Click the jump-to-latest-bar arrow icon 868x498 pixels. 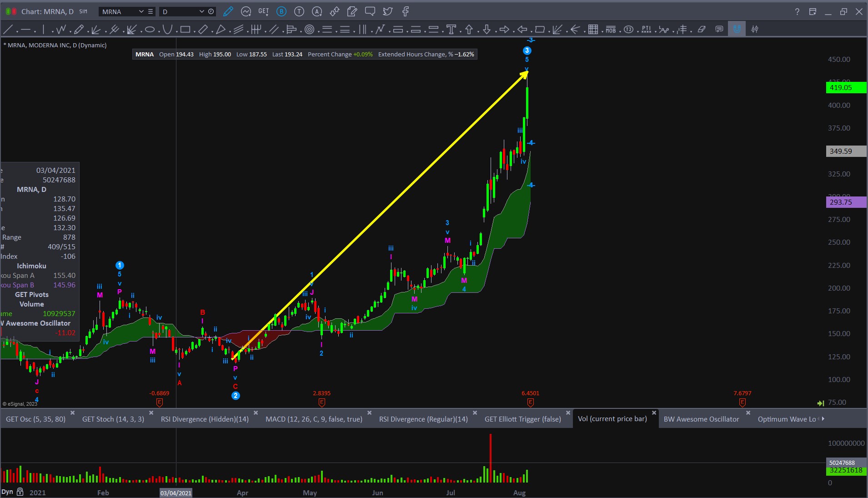coord(821,403)
